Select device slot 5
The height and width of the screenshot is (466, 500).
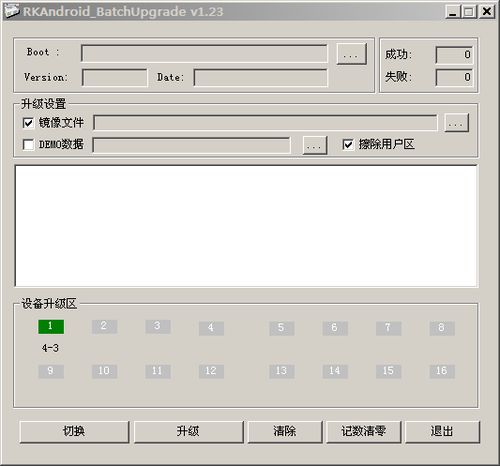point(282,328)
